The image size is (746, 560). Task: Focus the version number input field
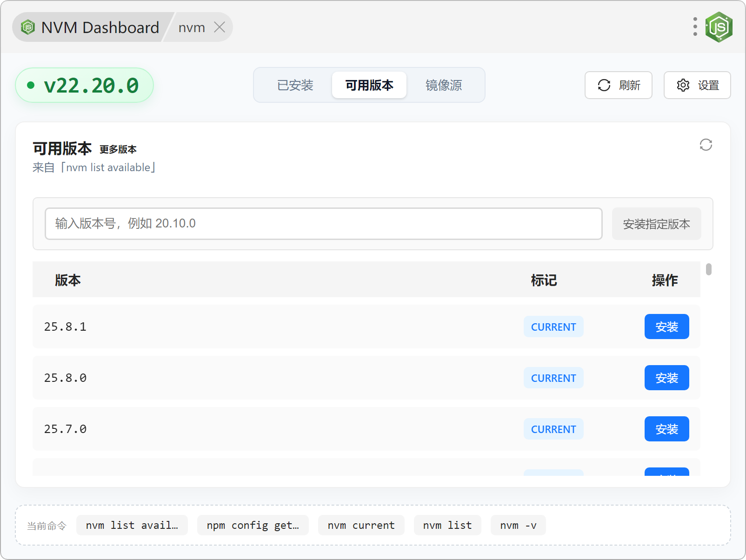tap(323, 224)
